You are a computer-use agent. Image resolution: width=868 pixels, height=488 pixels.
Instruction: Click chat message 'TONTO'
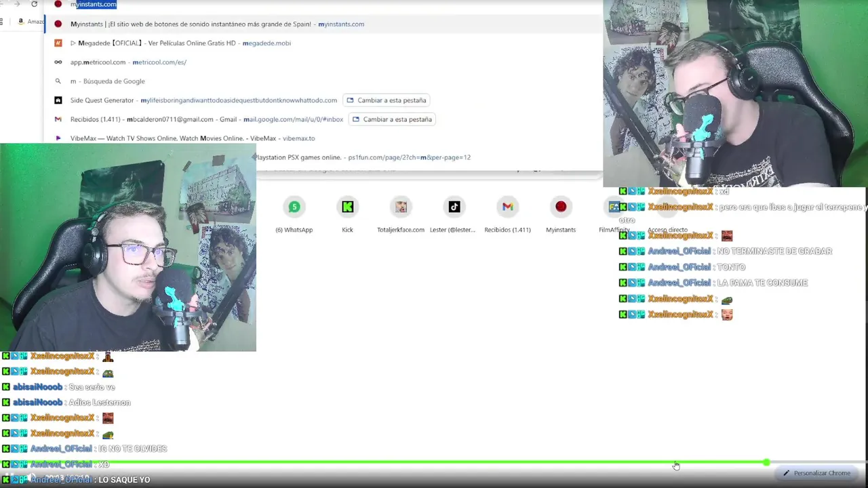click(731, 267)
